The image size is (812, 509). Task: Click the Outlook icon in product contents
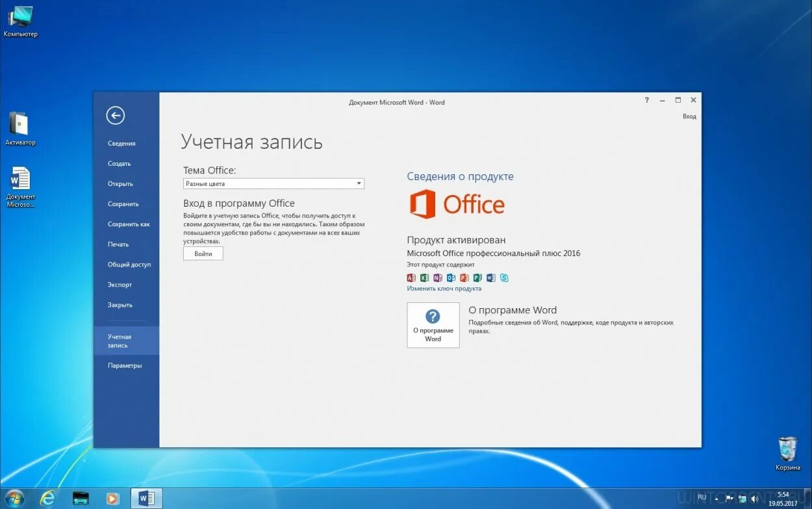(451, 278)
